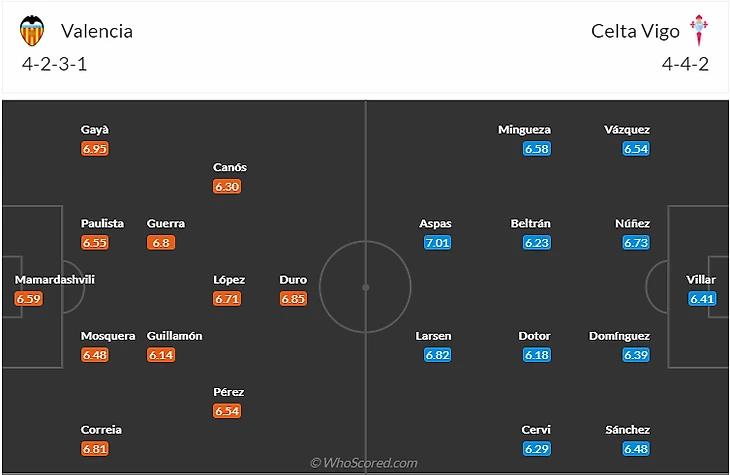Open Larsen's player name
730x475 pixels.
433,336
